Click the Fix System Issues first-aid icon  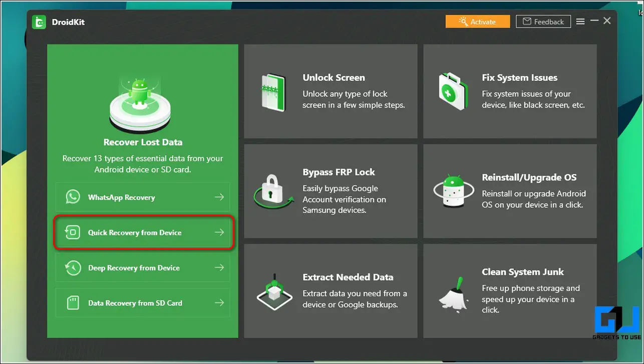point(453,90)
